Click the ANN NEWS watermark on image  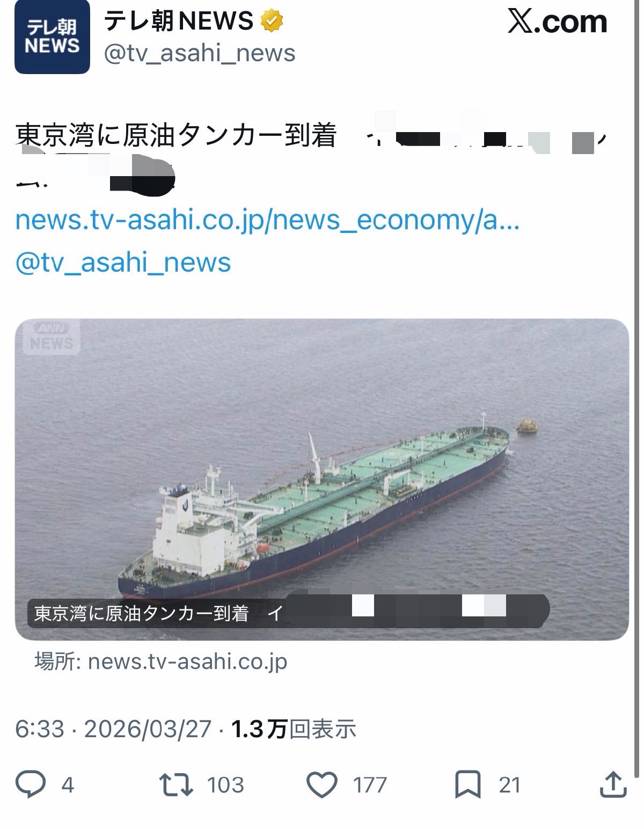tap(51, 337)
